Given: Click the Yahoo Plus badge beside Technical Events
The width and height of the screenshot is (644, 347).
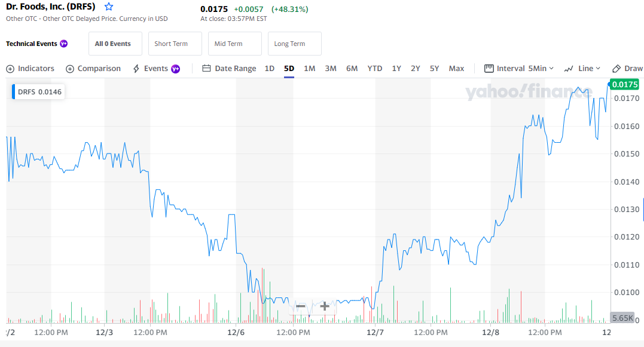Looking at the screenshot, I should [x=63, y=44].
